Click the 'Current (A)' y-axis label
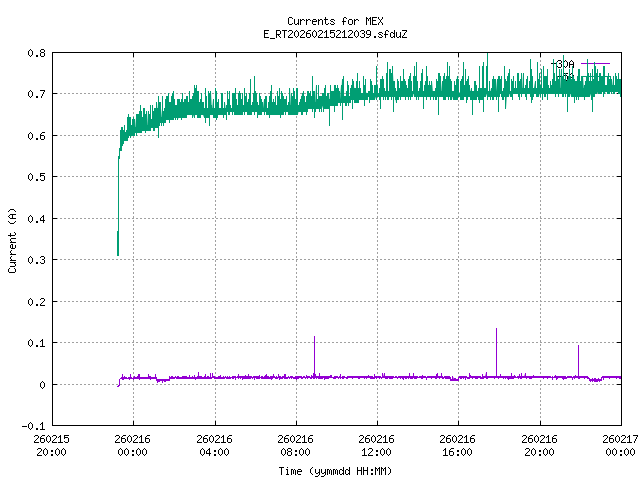The width and height of the screenshot is (640, 480). click(13, 240)
